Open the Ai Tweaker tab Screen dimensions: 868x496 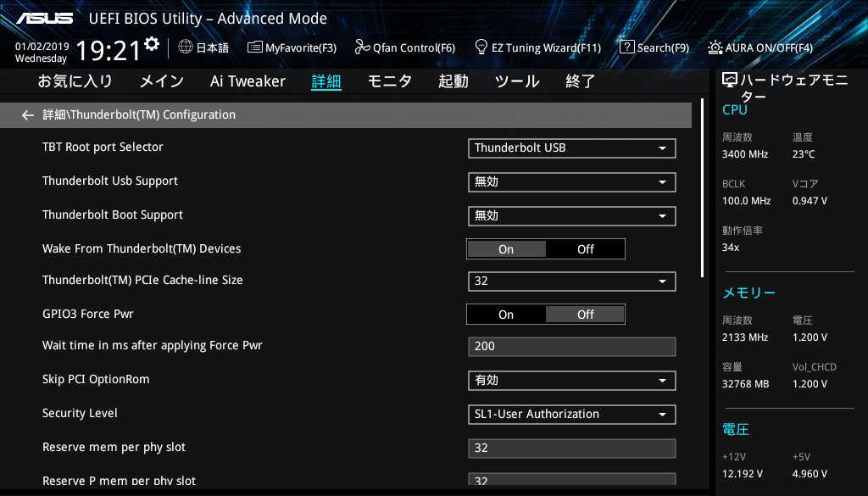[248, 81]
